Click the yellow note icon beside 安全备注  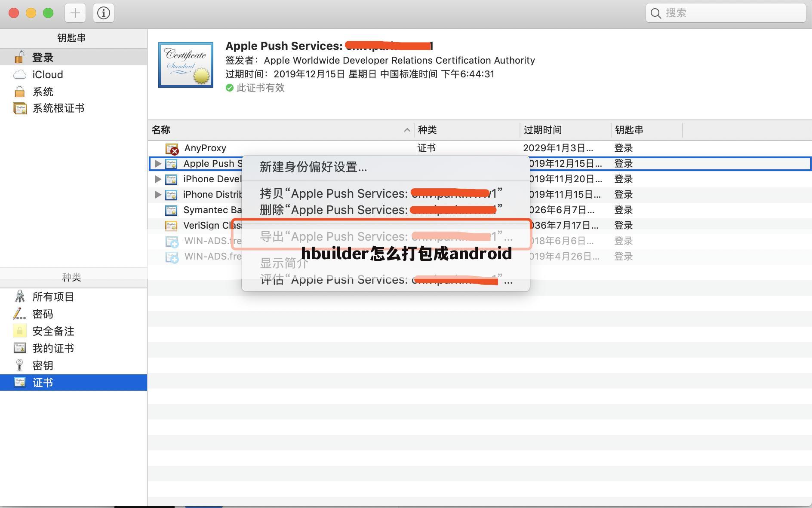point(19,331)
